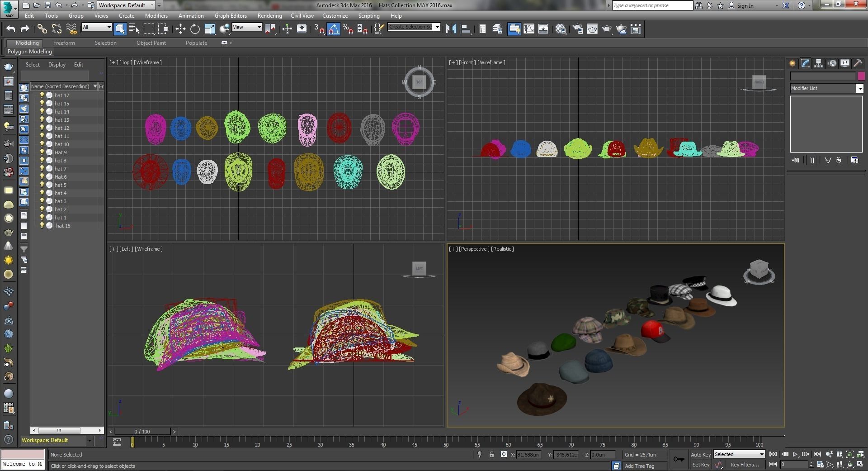Image resolution: width=868 pixels, height=471 pixels.
Task: Switch to the Create command panel tab
Action: tap(792, 63)
